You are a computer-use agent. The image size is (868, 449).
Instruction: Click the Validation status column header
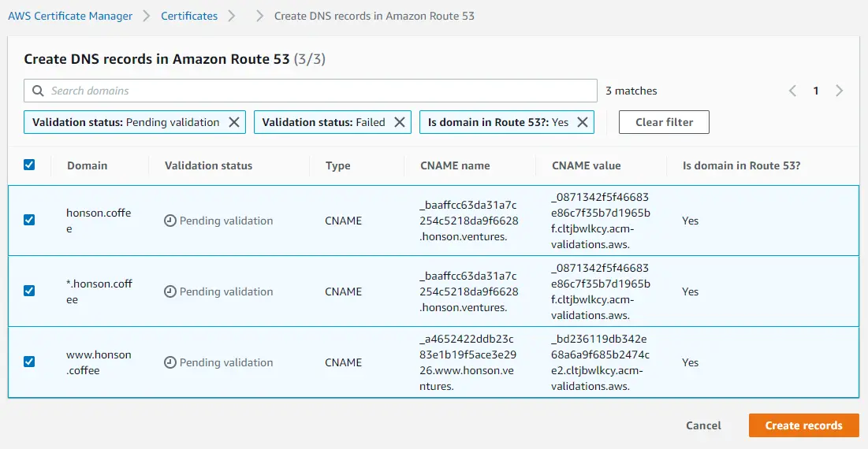pyautogui.click(x=209, y=165)
